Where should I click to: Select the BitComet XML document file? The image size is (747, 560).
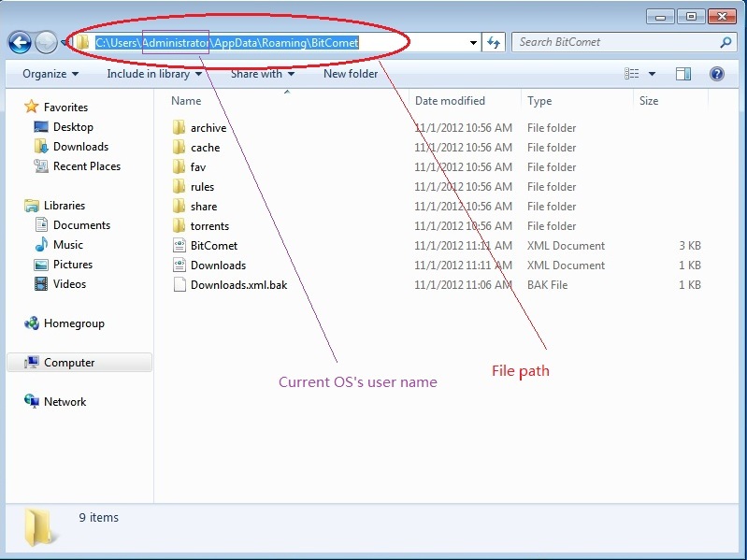pyautogui.click(x=213, y=246)
